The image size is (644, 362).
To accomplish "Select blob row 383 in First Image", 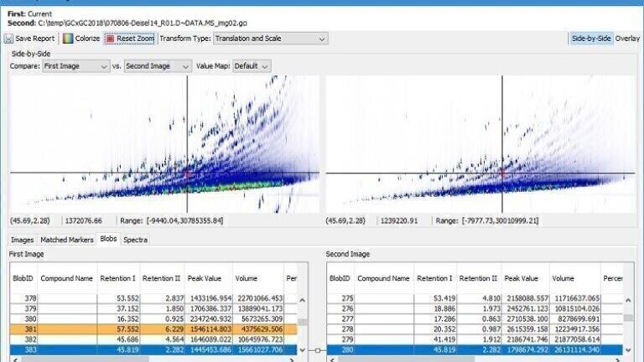I will click(x=153, y=349).
